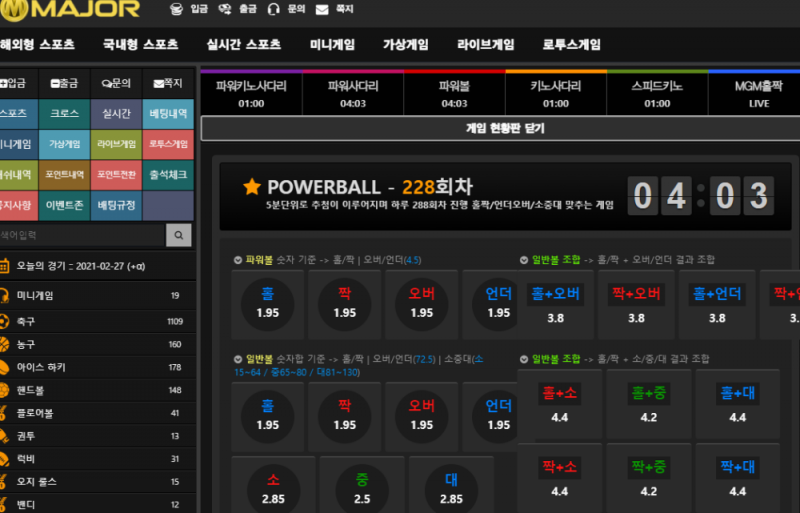Image resolution: width=800 pixels, height=513 pixels.
Task: Select 짝+오버 3.8 combo
Action: coord(636,305)
